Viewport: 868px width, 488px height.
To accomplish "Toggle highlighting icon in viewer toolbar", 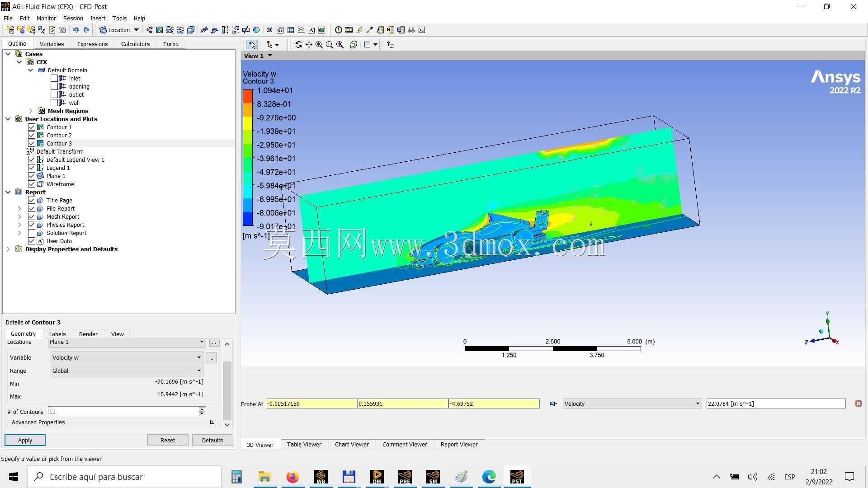I will coord(354,45).
